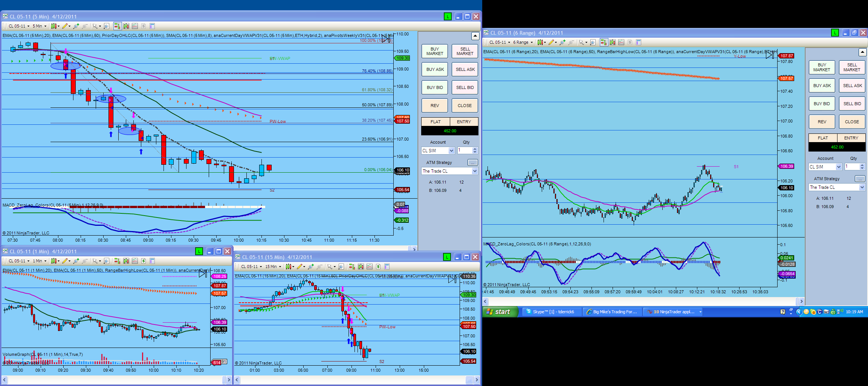The width and height of the screenshot is (868, 386).
Task: Open ATM Strategy ellipsis button in 5 Min panel
Action: coord(472,162)
